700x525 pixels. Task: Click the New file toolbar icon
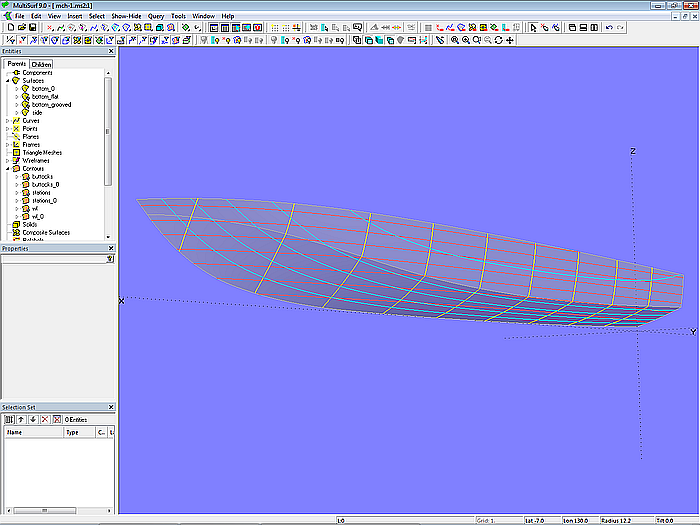point(9,28)
